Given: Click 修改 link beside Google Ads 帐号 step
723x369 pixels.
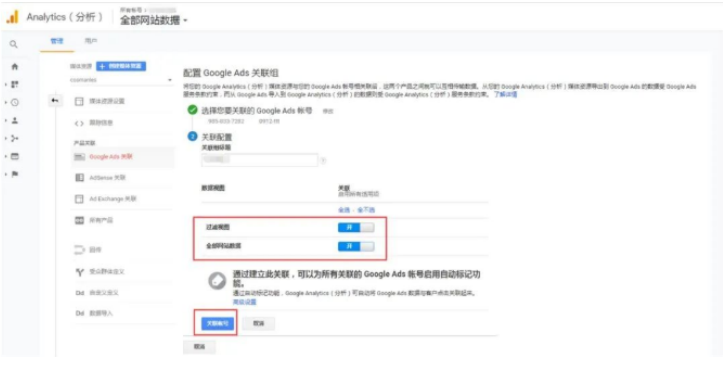Looking at the screenshot, I should (327, 111).
